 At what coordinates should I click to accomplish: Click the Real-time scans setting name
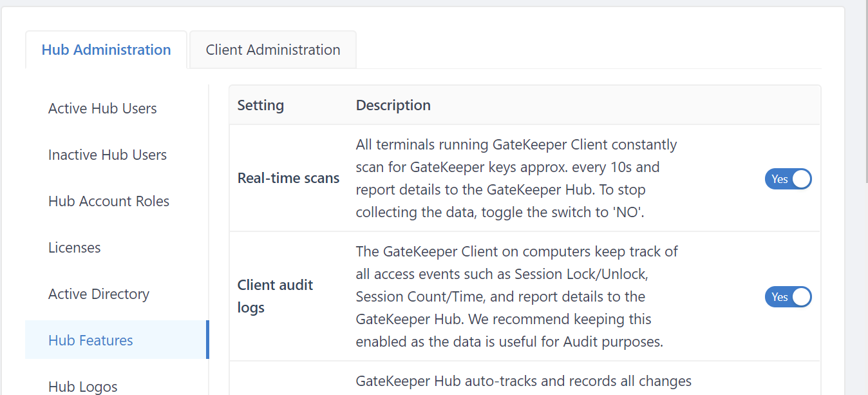pos(288,178)
